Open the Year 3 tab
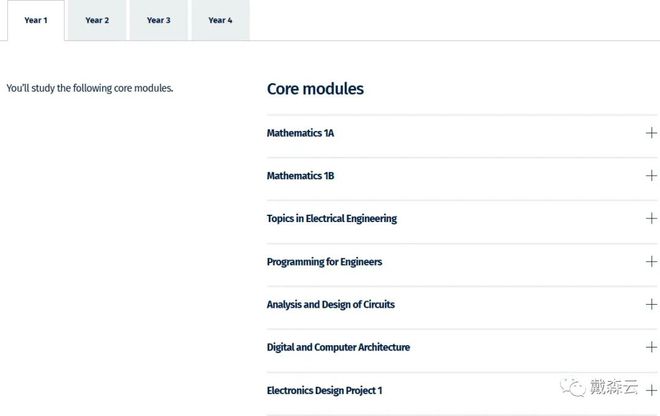 (159, 20)
